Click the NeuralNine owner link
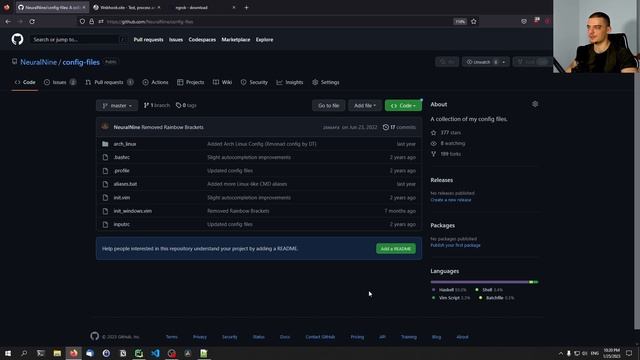Screen dimensions: 640x360 tap(39, 62)
